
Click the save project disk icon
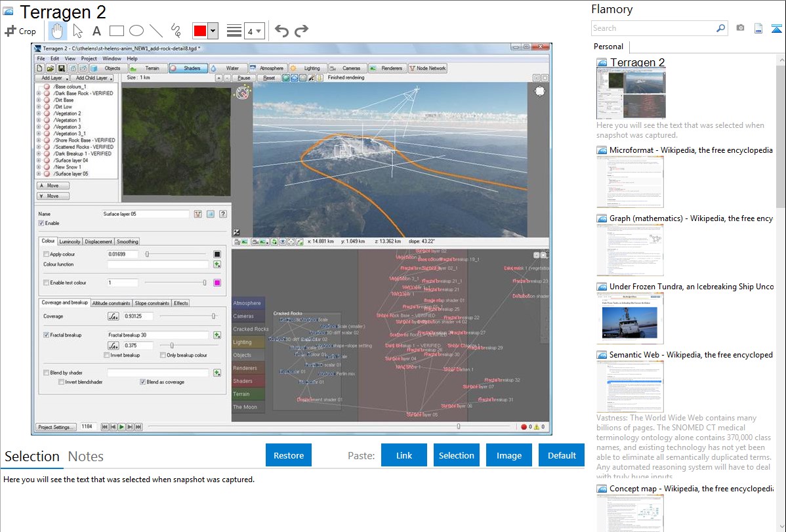click(61, 68)
